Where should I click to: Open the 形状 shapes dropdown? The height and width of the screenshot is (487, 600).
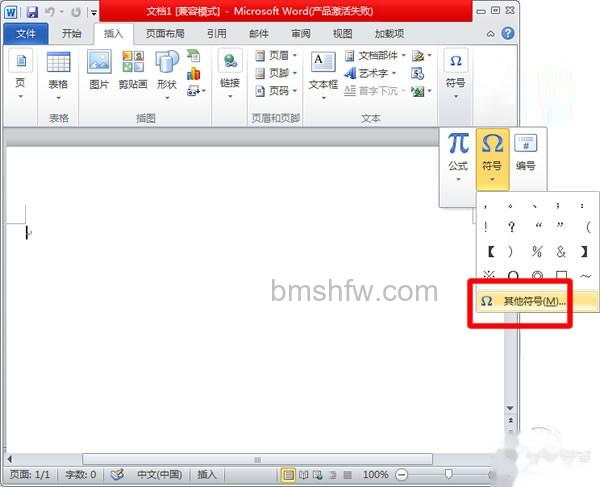coord(167,75)
